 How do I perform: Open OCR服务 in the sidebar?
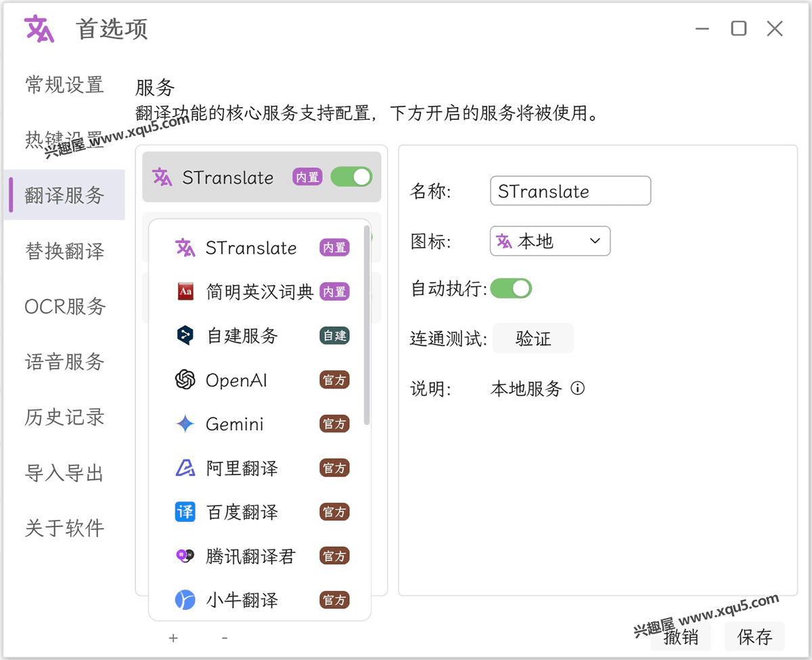pyautogui.click(x=66, y=307)
